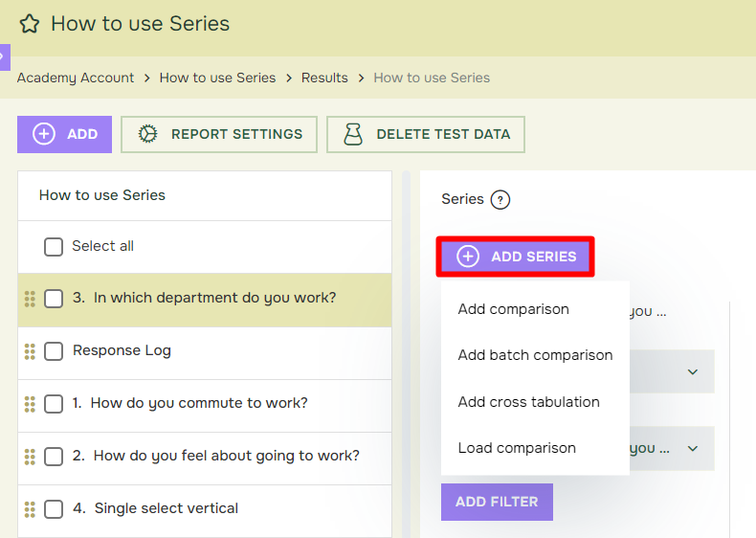Image resolution: width=756 pixels, height=538 pixels.
Task: Click drag handle for Single select vertical
Action: (x=30, y=509)
